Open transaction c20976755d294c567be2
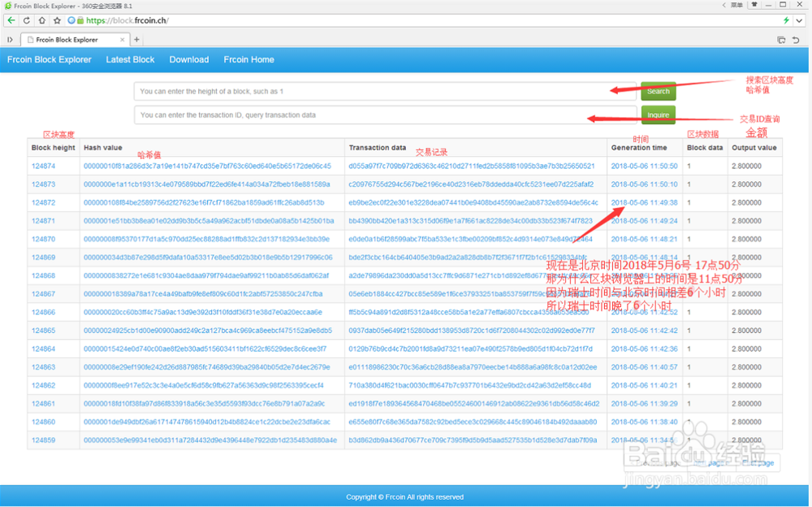 pos(471,184)
